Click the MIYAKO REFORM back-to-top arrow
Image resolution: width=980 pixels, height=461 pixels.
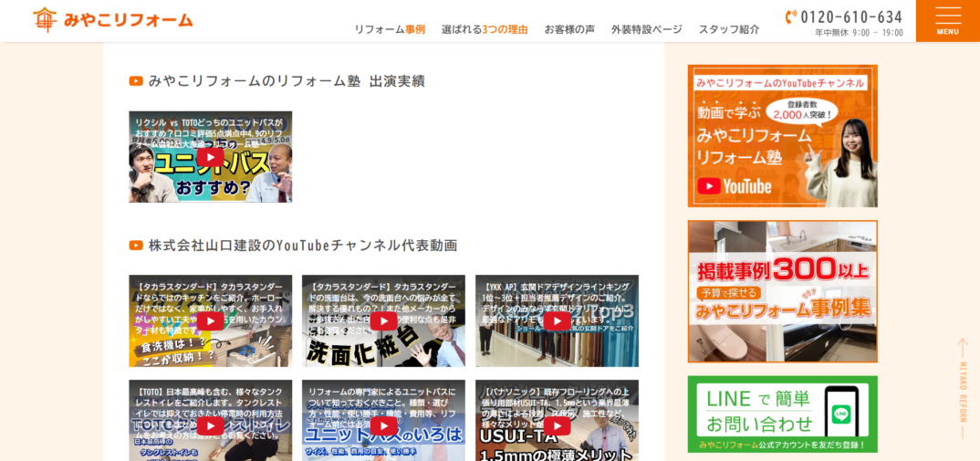[963, 389]
